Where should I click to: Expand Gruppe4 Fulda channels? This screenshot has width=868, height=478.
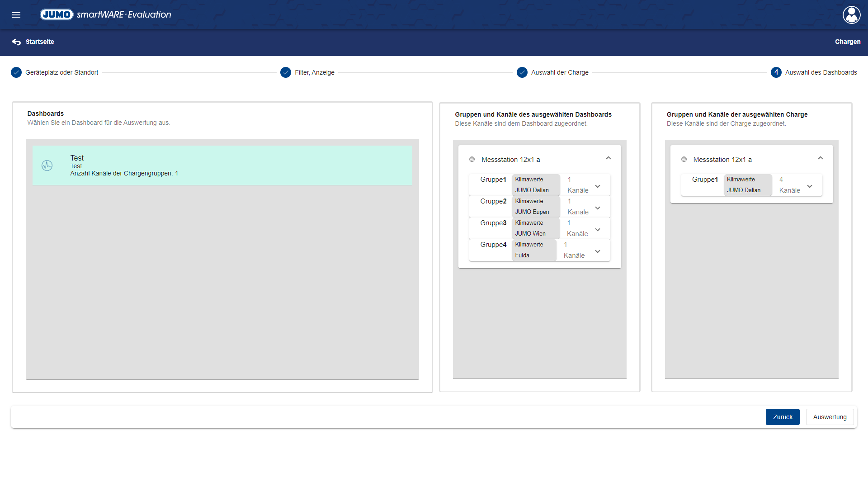point(598,251)
